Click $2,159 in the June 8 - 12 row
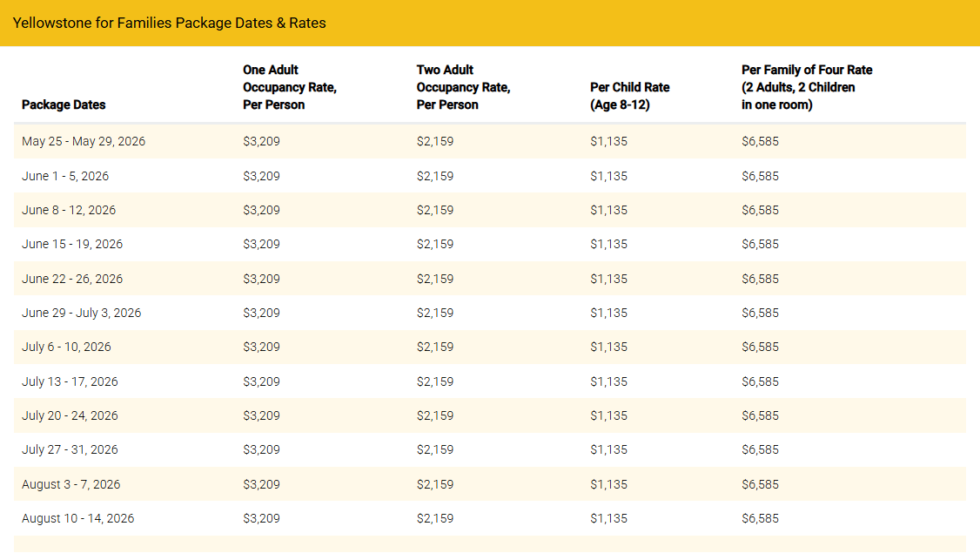This screenshot has width=980, height=560. coord(435,210)
